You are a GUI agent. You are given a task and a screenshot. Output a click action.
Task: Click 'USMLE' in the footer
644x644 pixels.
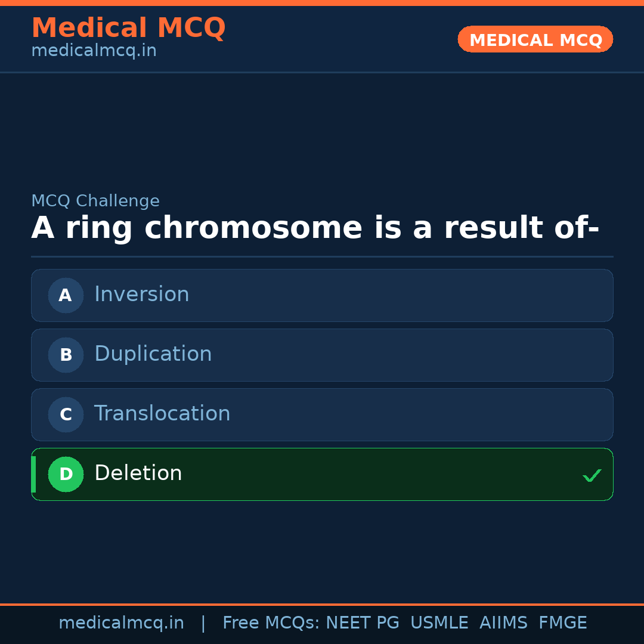click(x=439, y=623)
